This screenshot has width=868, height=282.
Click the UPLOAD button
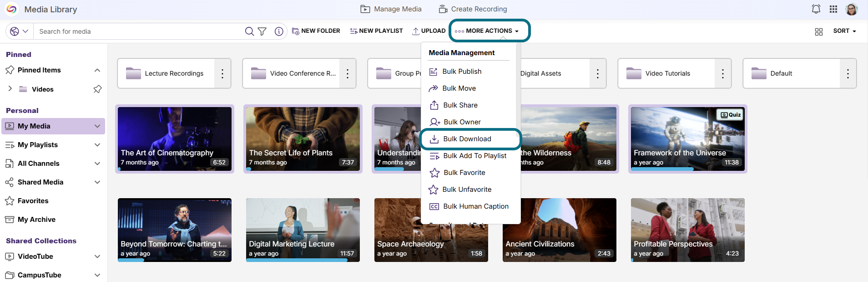click(x=429, y=31)
